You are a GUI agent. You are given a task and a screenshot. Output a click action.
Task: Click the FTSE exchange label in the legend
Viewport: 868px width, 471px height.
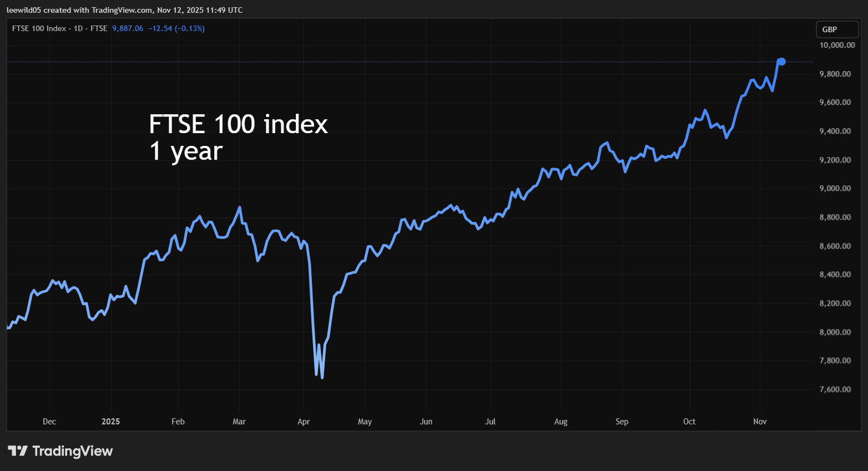[x=99, y=28]
